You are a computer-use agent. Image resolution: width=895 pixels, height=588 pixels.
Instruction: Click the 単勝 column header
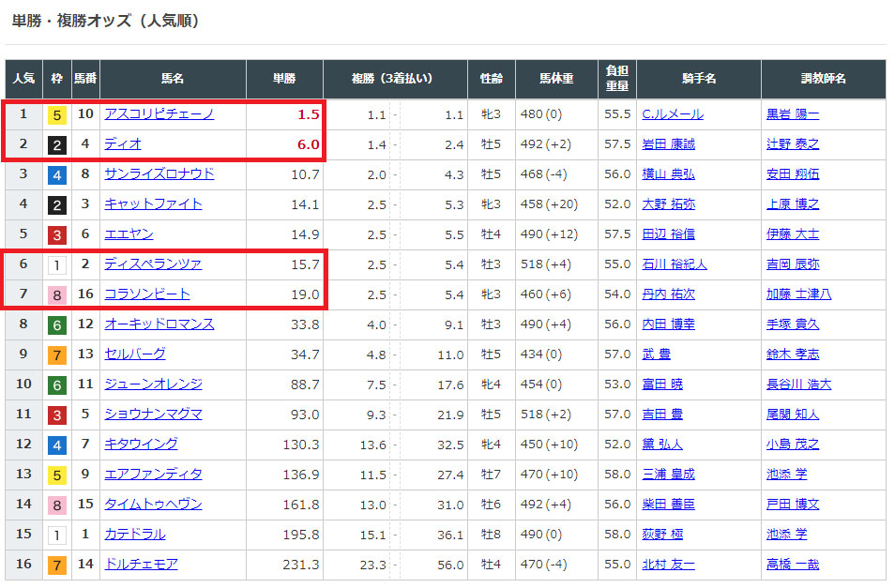click(x=284, y=80)
